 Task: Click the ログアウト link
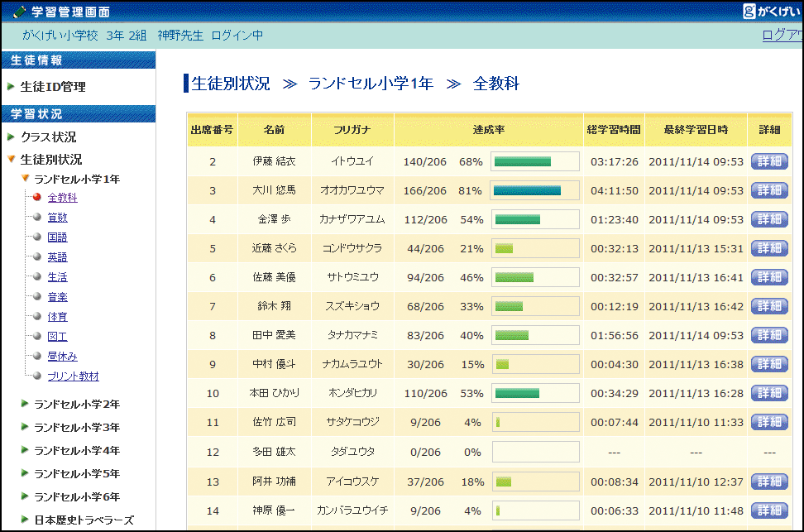pyautogui.click(x=782, y=35)
